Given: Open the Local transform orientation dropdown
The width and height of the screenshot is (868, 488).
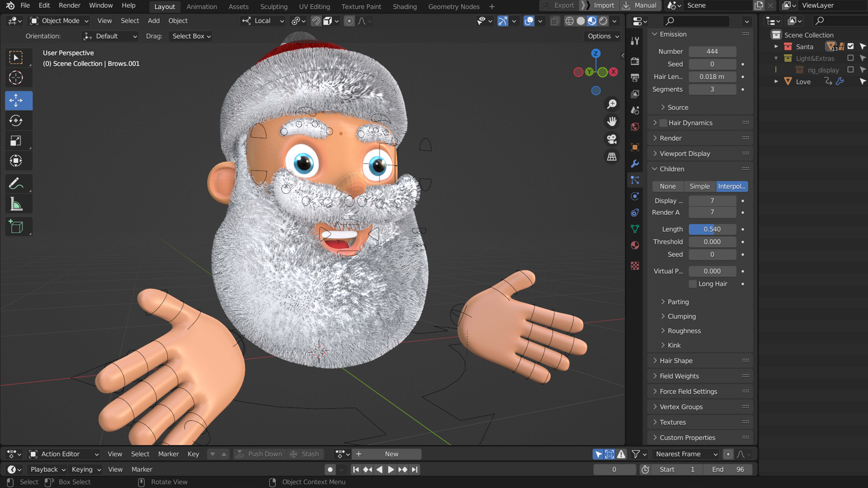Looking at the screenshot, I should (x=263, y=21).
